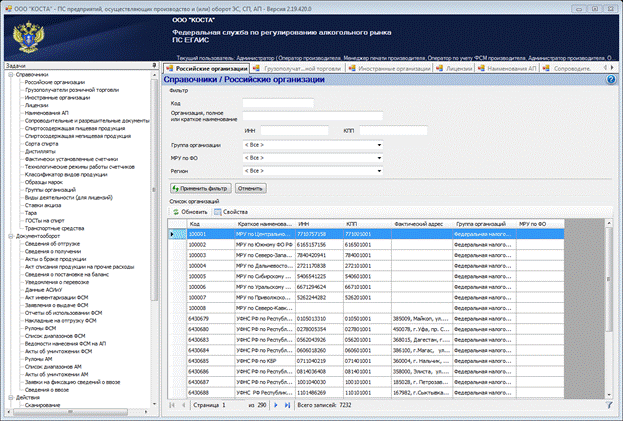Jump to the last page arrow

tap(287, 405)
